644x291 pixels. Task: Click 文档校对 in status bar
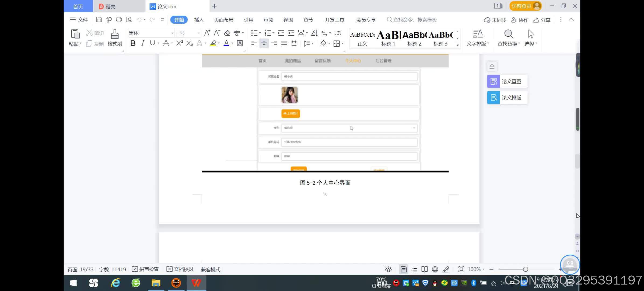click(180, 269)
